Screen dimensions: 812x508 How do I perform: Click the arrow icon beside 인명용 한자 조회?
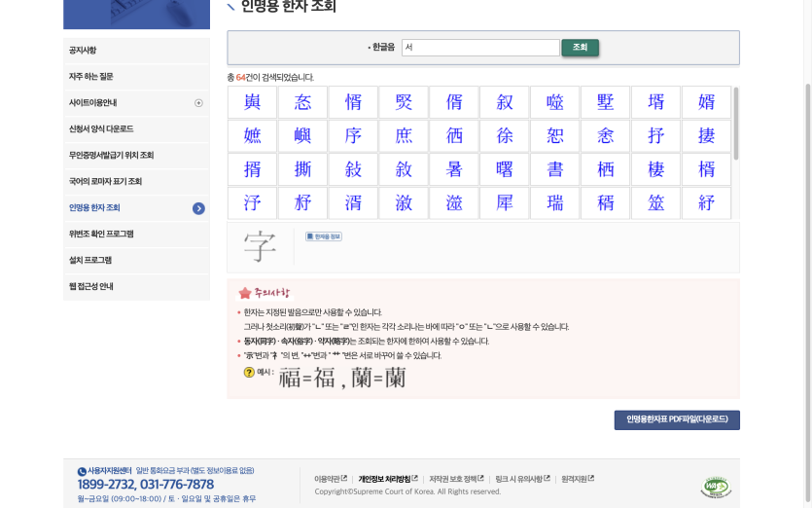(198, 208)
